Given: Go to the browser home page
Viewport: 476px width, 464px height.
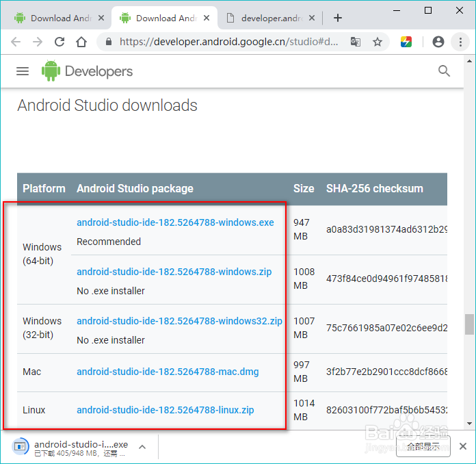Looking at the screenshot, I should [x=81, y=42].
